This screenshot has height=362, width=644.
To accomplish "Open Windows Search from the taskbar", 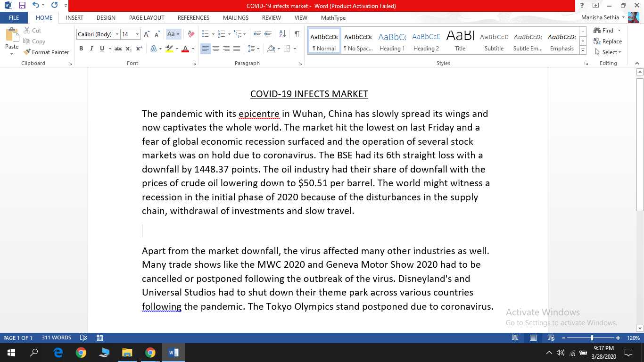I will [x=34, y=353].
